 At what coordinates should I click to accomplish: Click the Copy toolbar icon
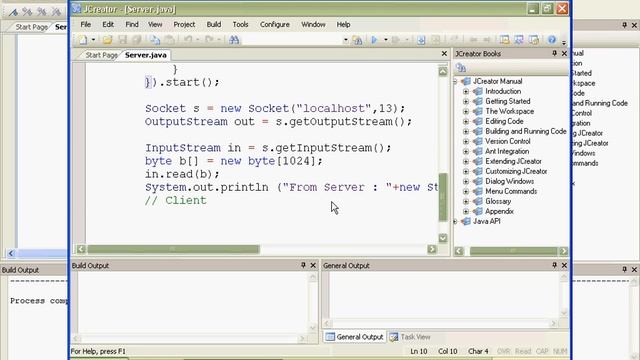point(155,40)
